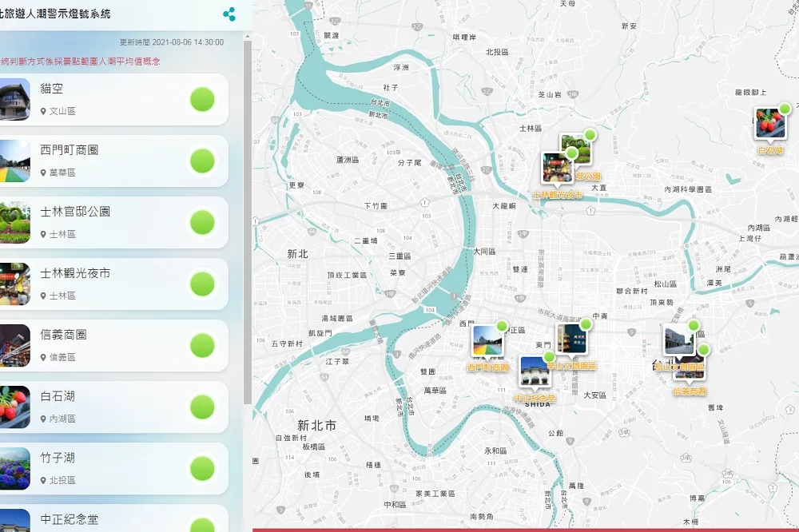Click the green status light for 信義商圈
The image size is (799, 532).
pyautogui.click(x=202, y=346)
